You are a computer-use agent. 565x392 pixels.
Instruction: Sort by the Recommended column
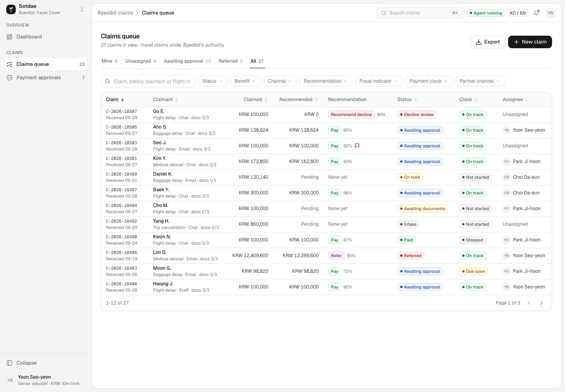299,100
